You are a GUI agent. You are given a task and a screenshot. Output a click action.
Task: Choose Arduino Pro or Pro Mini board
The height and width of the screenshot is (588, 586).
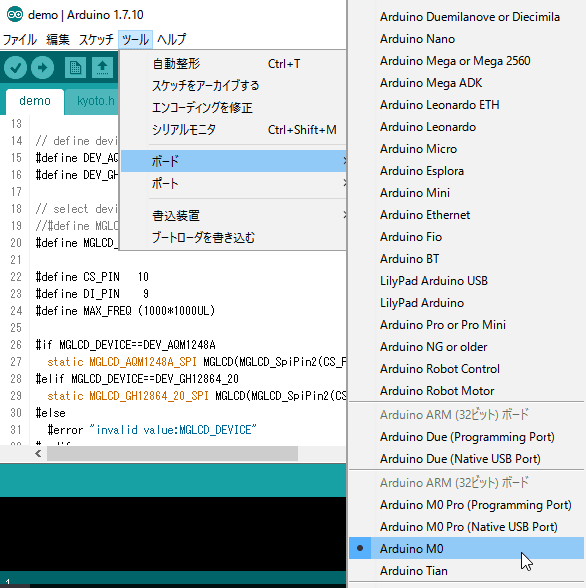point(466,325)
